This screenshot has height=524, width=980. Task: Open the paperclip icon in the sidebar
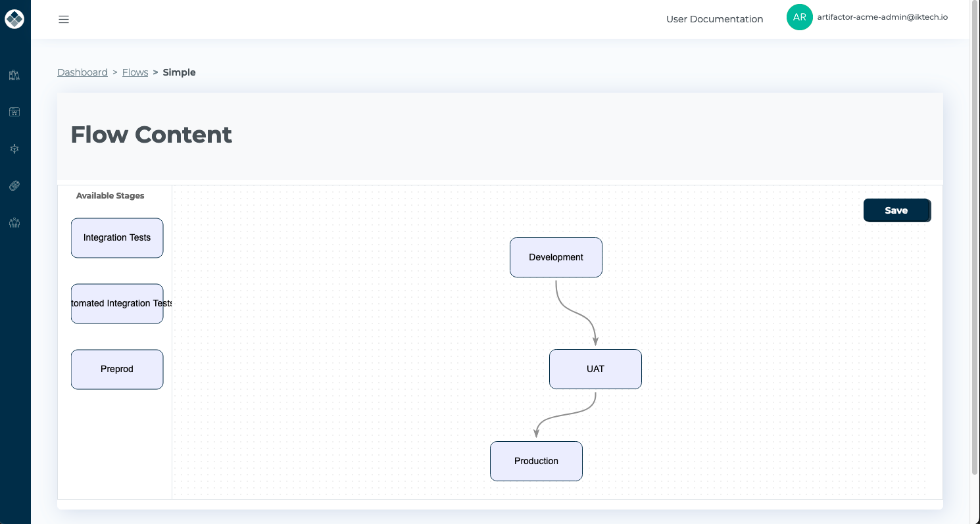pos(14,186)
